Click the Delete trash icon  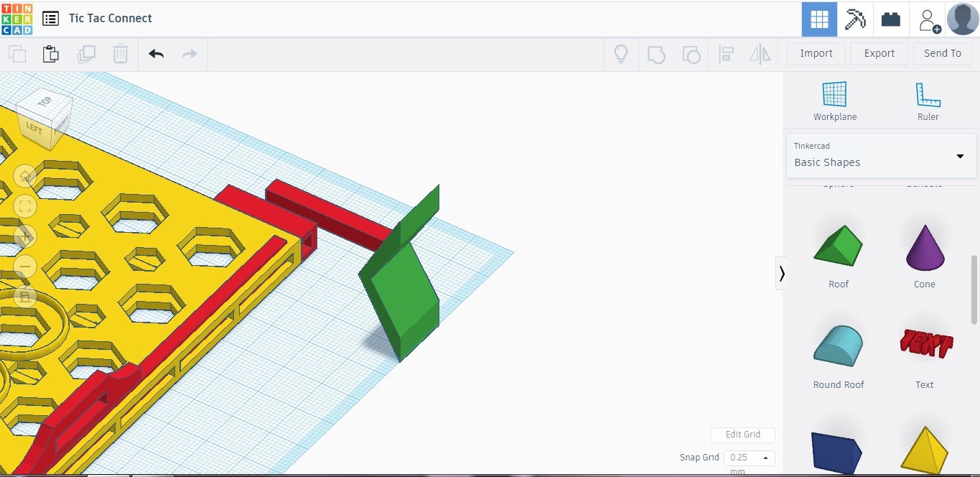[121, 54]
